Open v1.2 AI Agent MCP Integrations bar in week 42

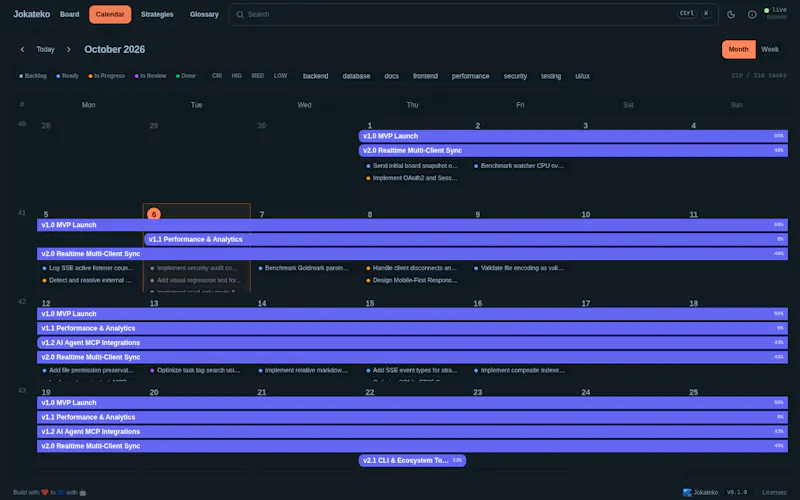point(412,343)
